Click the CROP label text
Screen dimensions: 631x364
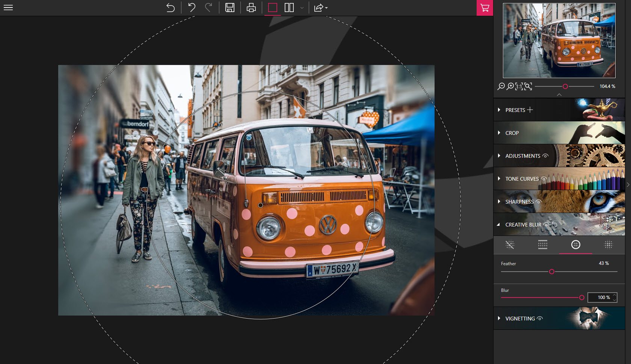click(x=512, y=133)
